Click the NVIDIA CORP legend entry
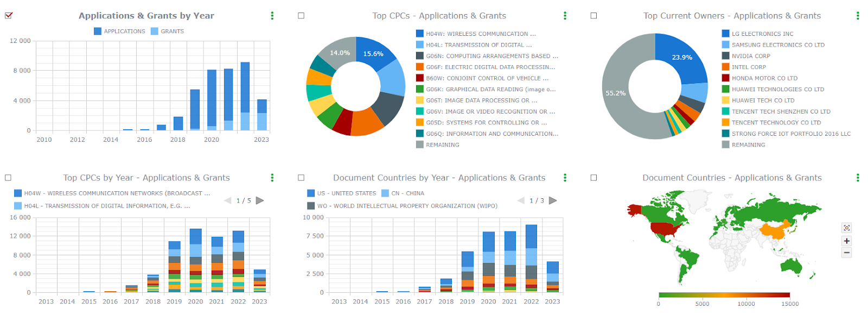The width and height of the screenshot is (868, 327). tap(746, 56)
